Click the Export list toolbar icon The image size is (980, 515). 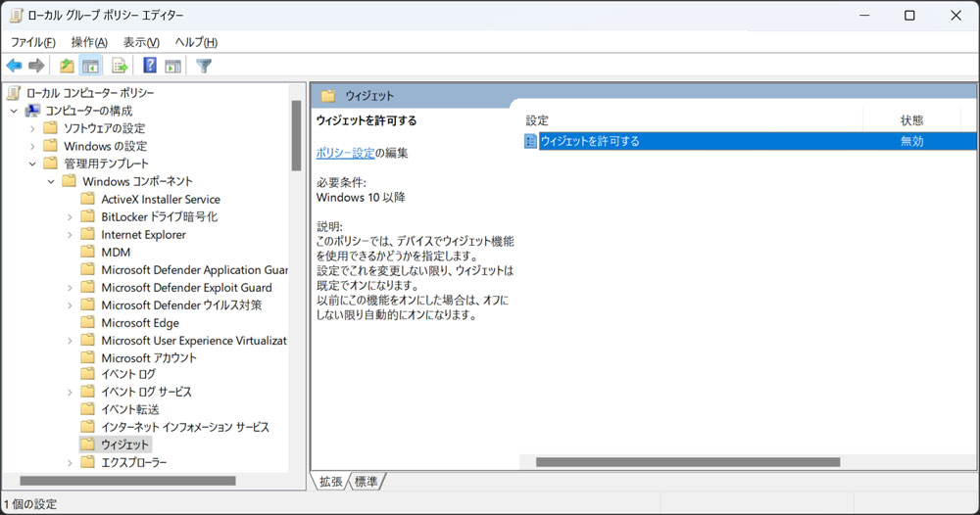point(120,66)
